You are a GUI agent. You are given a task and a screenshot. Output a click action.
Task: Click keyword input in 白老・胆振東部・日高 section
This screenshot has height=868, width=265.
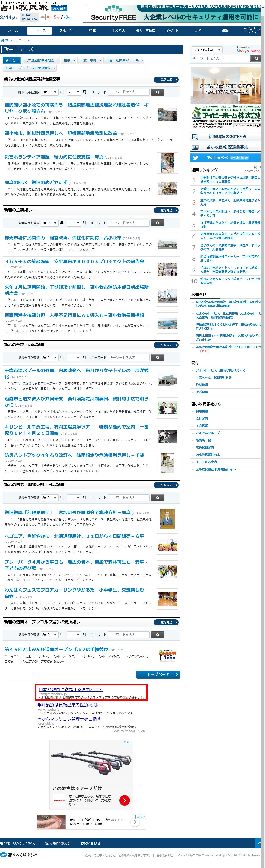point(128,497)
